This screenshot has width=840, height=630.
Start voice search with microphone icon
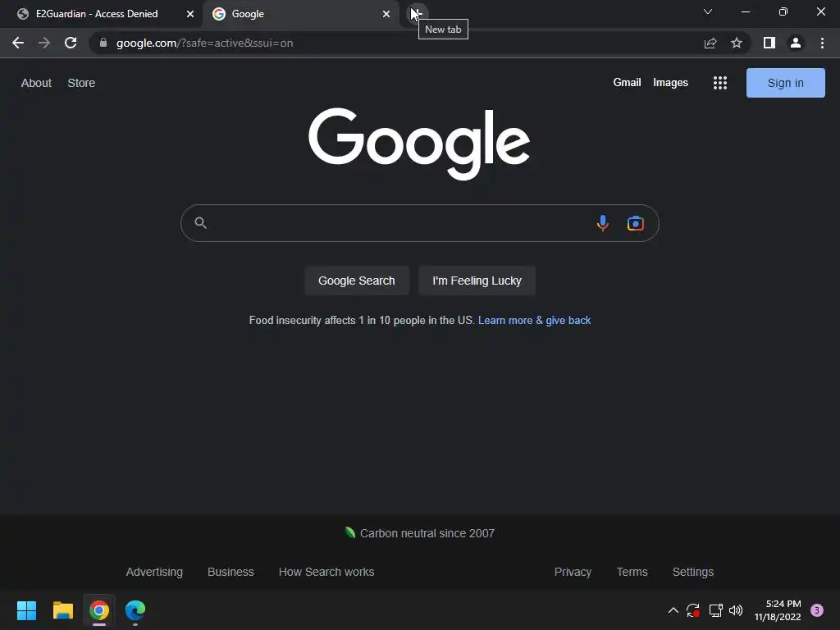(x=603, y=223)
